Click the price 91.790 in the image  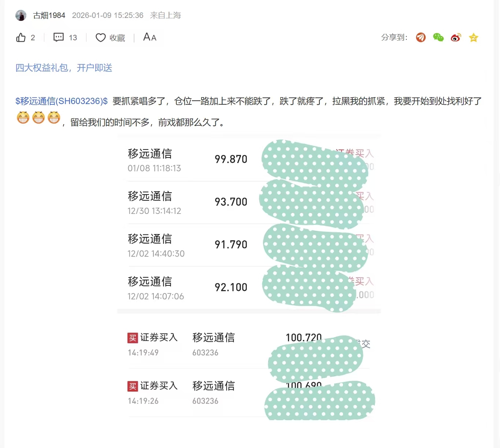coord(231,245)
